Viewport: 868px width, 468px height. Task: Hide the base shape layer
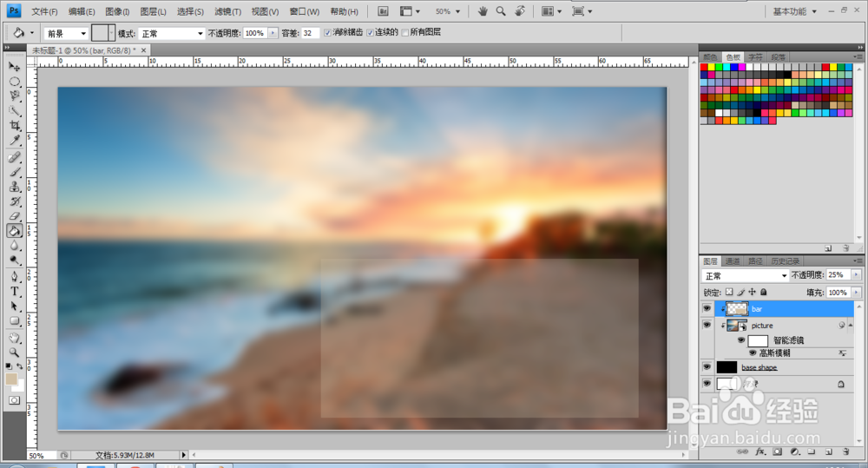coord(707,366)
